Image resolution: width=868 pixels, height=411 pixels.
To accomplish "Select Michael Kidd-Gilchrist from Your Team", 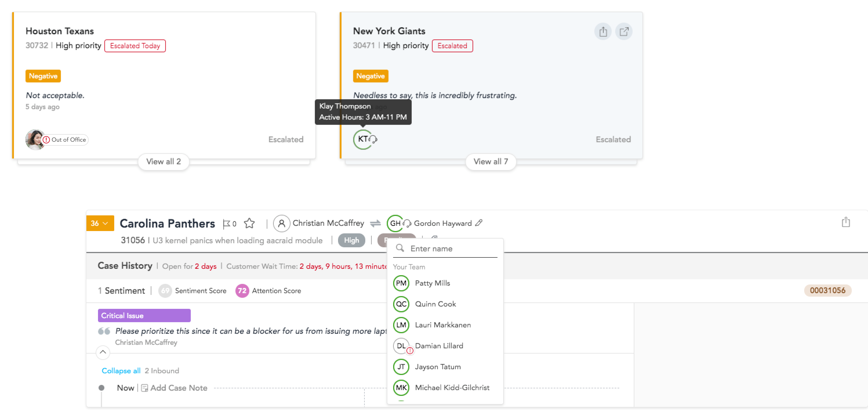I will click(x=445, y=388).
